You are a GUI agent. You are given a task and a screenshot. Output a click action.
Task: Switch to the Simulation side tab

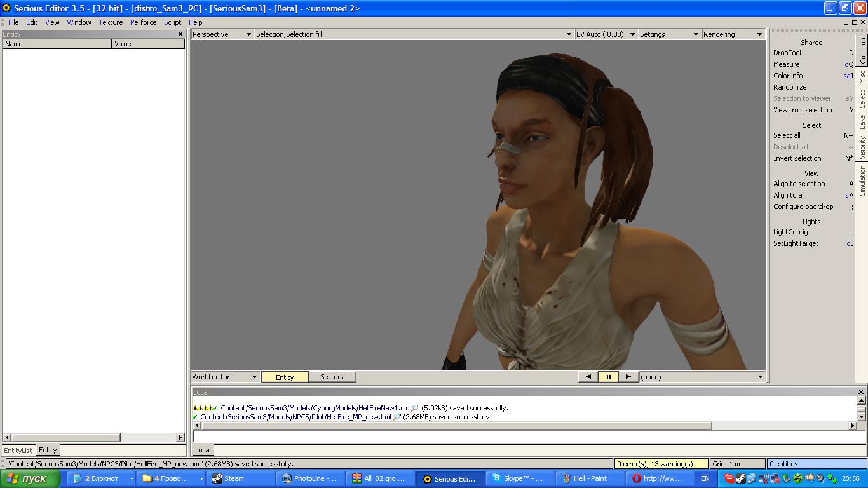pos(862,180)
